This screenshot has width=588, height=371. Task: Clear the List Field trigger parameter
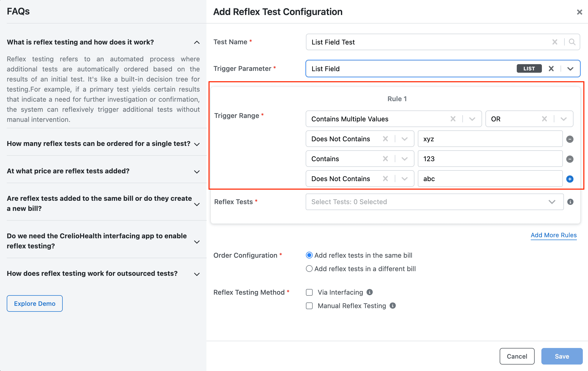pos(551,69)
